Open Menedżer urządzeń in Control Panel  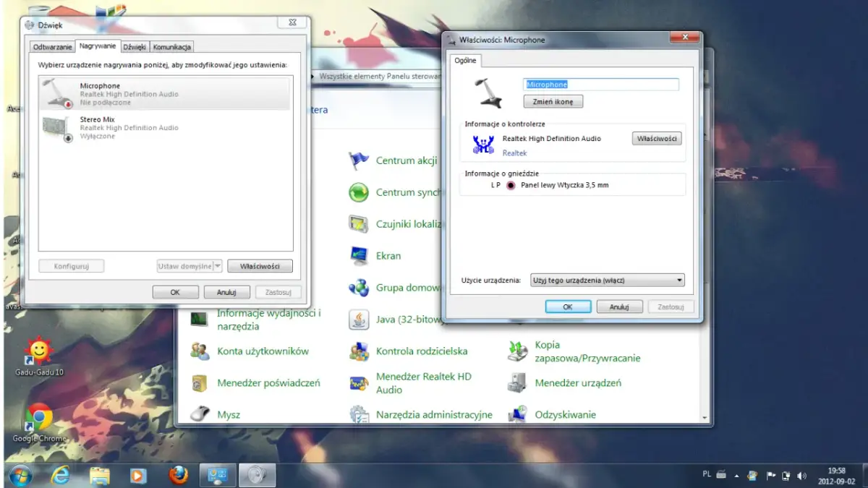tap(577, 383)
